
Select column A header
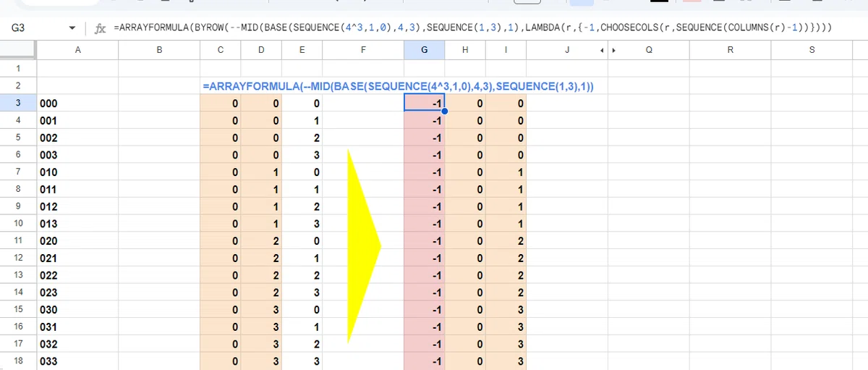coord(77,50)
